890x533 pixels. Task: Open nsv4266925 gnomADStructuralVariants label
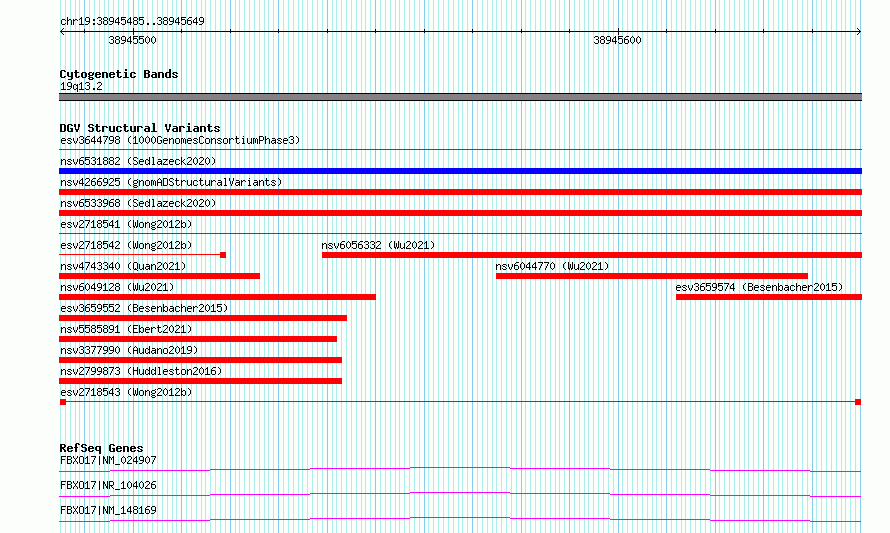[171, 182]
